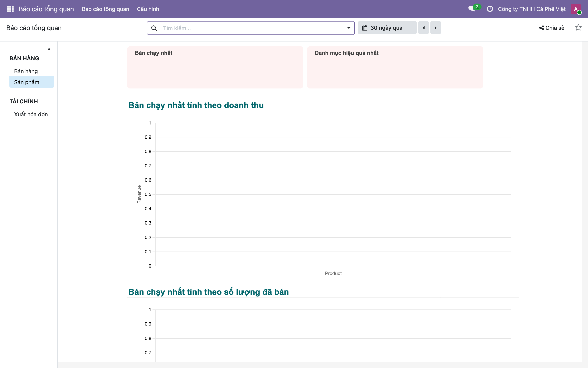
Task: Open the activities clock icon
Action: [490, 9]
